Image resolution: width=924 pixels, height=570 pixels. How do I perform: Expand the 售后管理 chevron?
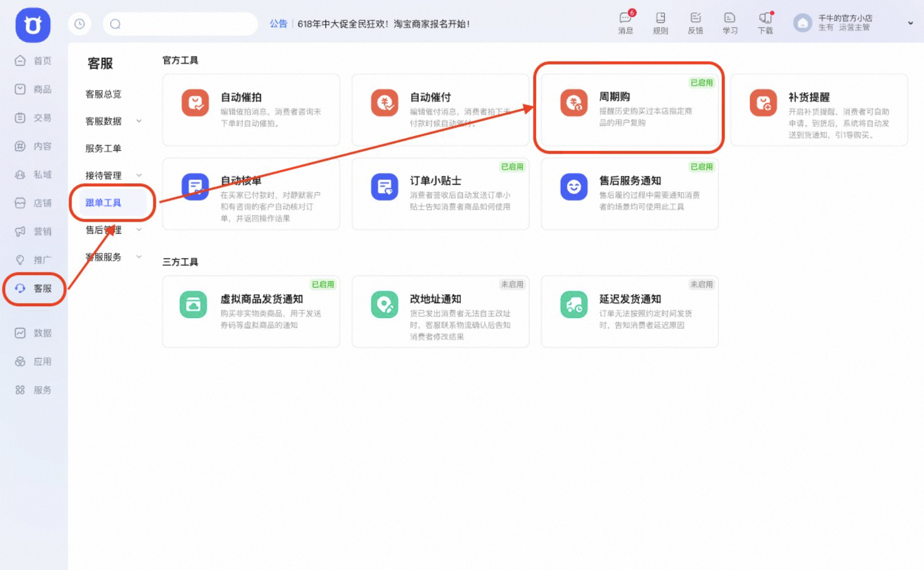[x=139, y=230]
